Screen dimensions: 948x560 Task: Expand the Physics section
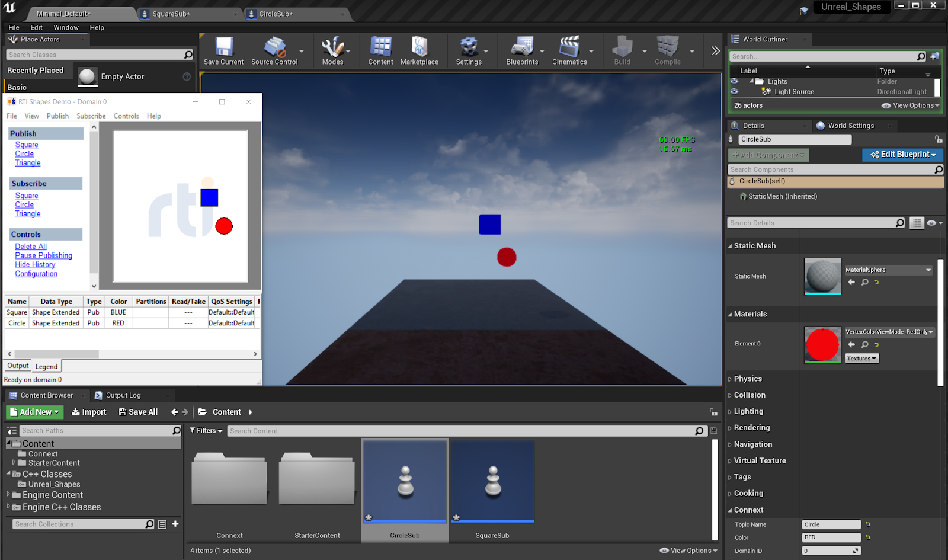[730, 379]
